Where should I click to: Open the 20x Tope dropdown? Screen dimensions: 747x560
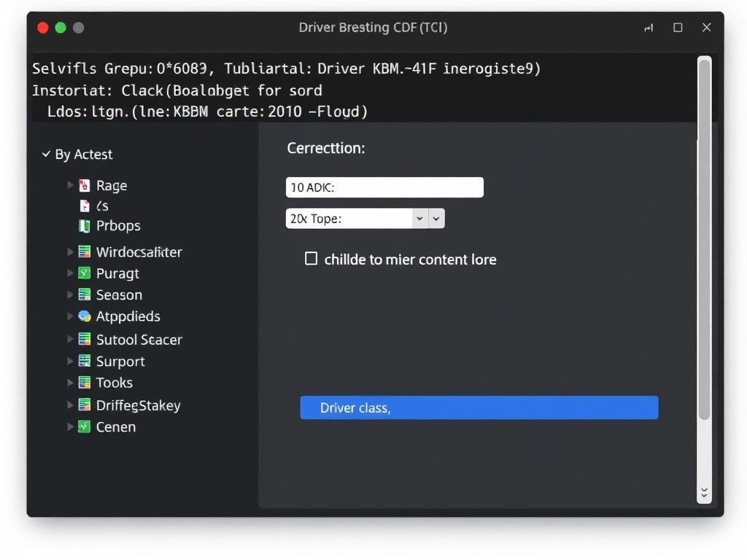tap(365, 219)
